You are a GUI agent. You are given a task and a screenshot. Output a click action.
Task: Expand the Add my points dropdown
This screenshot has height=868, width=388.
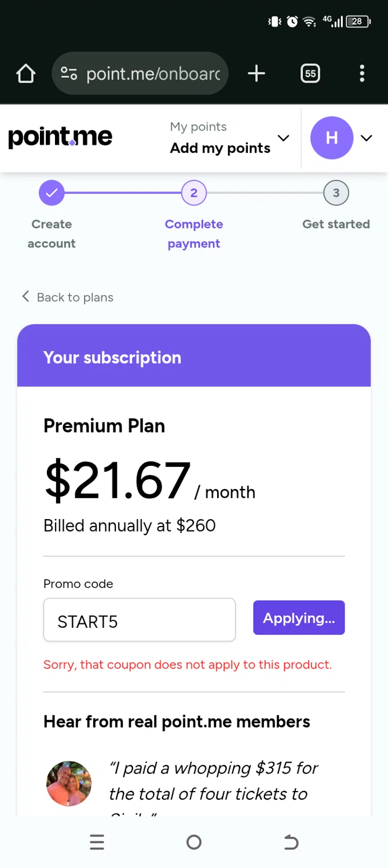pos(283,138)
